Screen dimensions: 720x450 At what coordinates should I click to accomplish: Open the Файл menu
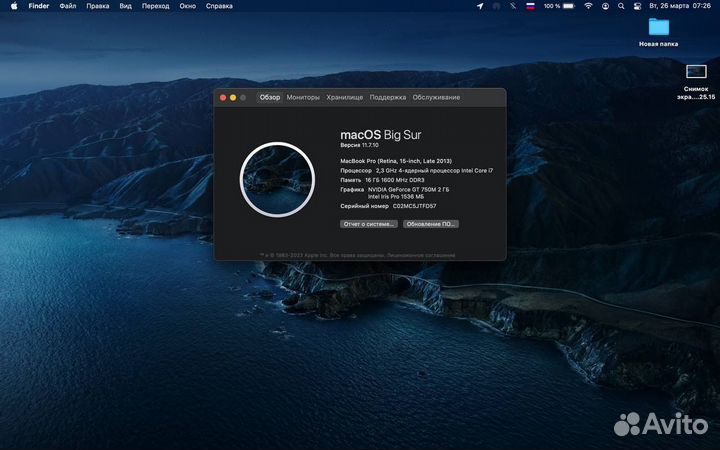pyautogui.click(x=68, y=6)
